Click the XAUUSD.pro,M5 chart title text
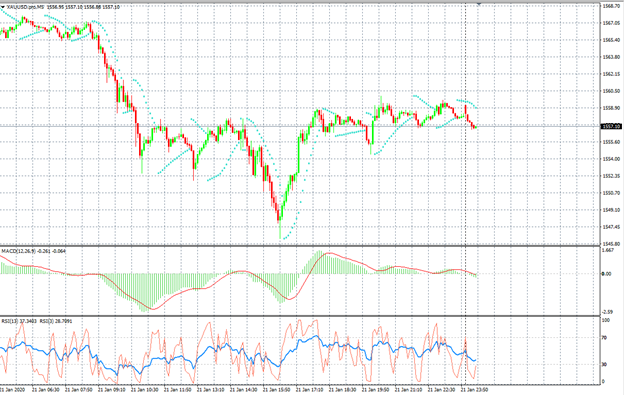This screenshot has width=624, height=402. pyautogui.click(x=25, y=7)
